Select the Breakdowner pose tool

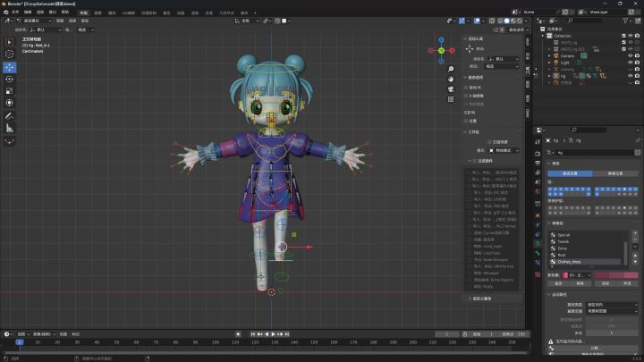click(x=9, y=141)
